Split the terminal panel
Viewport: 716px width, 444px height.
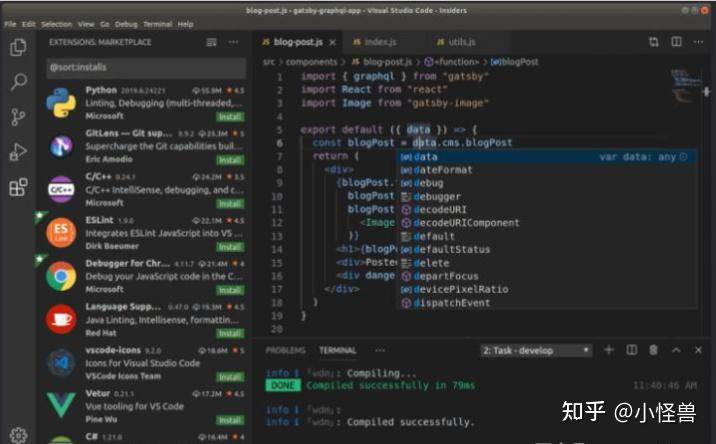[x=632, y=350]
